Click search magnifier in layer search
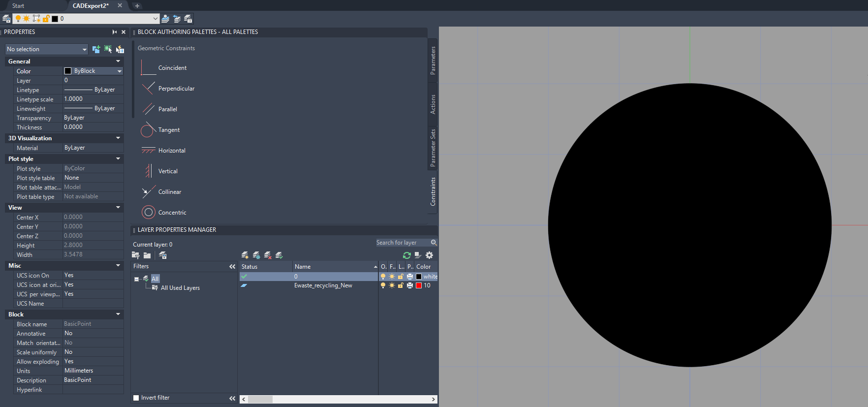Screen dimensions: 868x407 [434, 243]
